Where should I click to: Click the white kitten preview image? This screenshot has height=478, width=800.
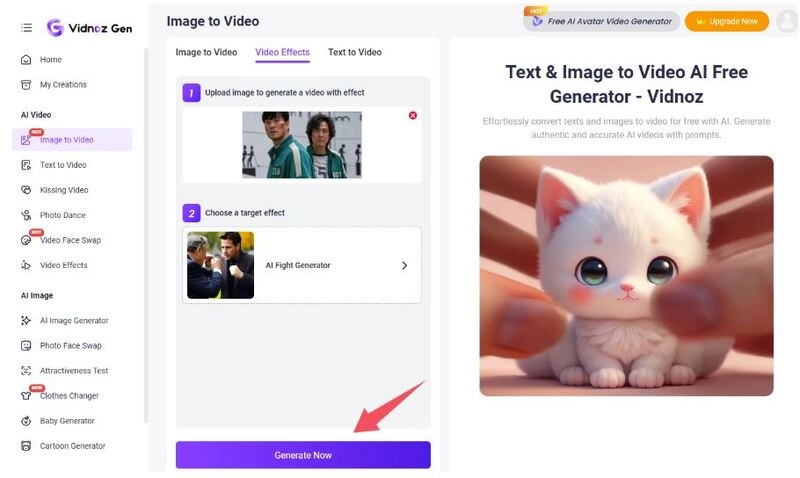coord(627,276)
